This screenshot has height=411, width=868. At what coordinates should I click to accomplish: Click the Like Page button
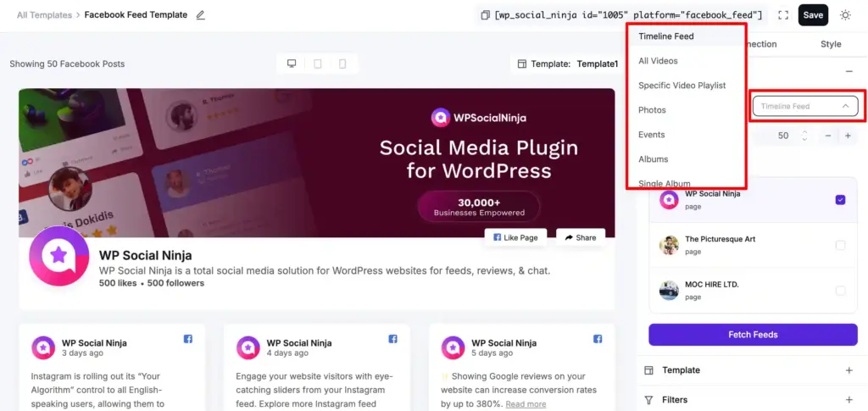515,237
